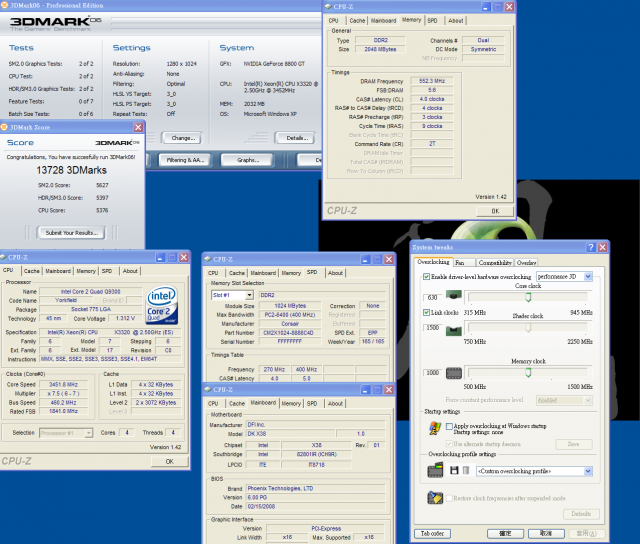The image size is (640, 544).
Task: Click the Defaults button in System tweaks
Action: (x=581, y=514)
